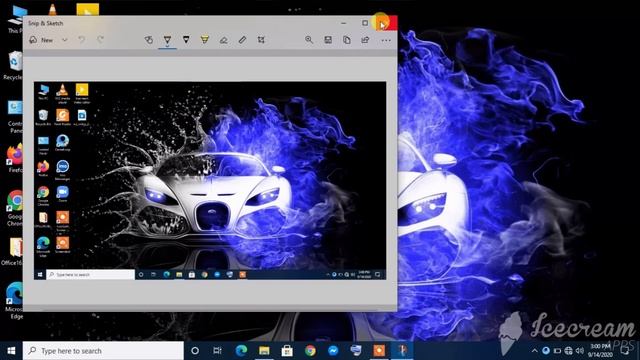Switch to Snip & Sketch taskbar icon

402,351
